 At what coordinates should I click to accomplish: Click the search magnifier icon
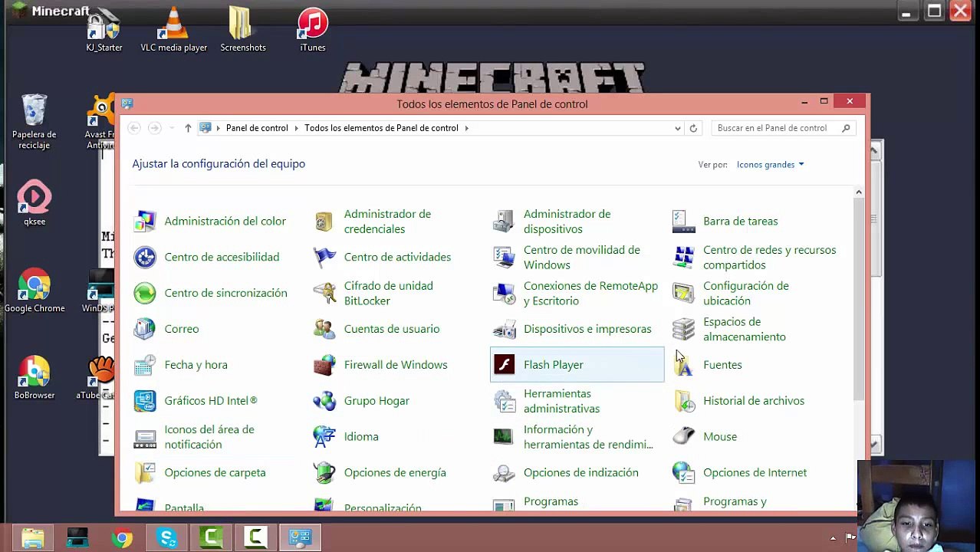tap(847, 128)
